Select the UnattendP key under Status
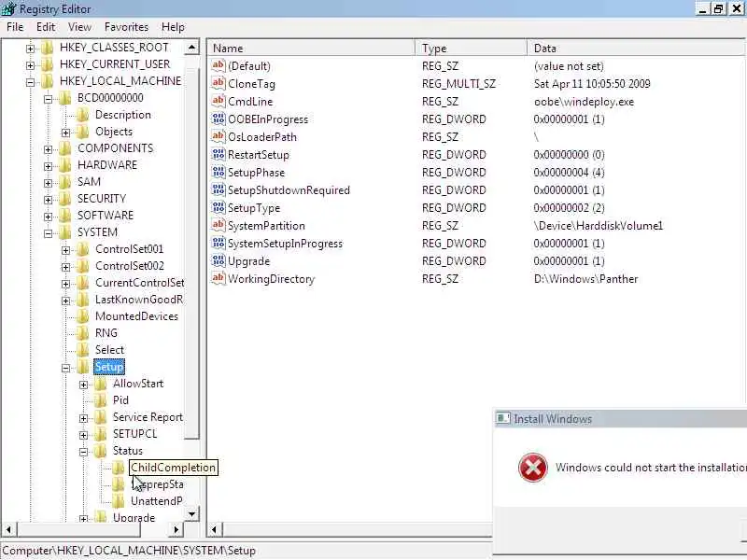Screen dimensions: 747x560 pyautogui.click(x=156, y=501)
